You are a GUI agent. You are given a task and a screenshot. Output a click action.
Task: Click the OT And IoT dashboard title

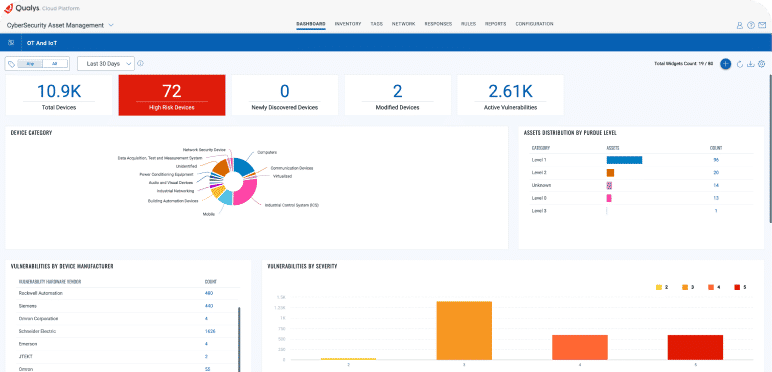click(x=42, y=43)
